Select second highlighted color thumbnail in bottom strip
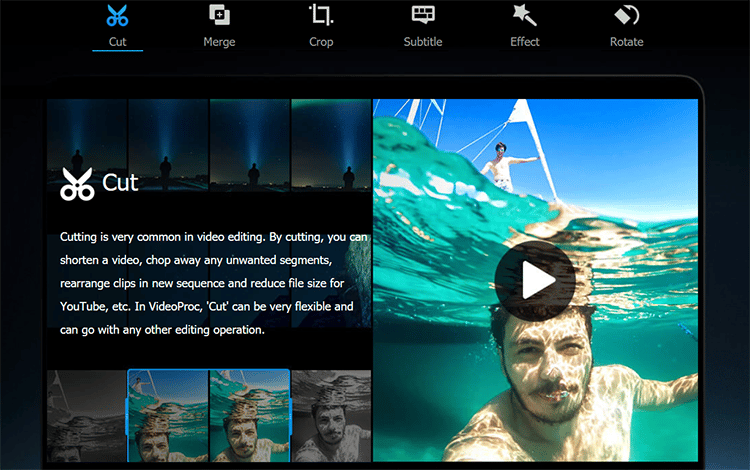Image resolution: width=750 pixels, height=470 pixels. click(x=168, y=415)
